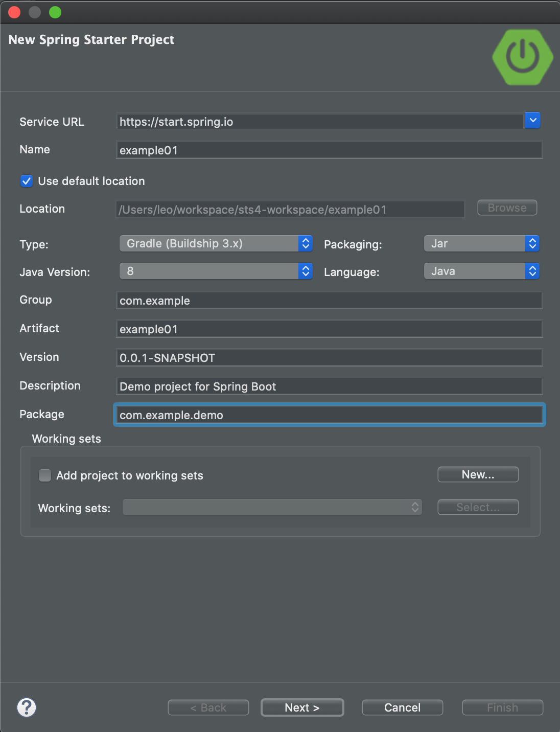Image resolution: width=560 pixels, height=732 pixels.
Task: Click the Next > button
Action: [x=302, y=707]
